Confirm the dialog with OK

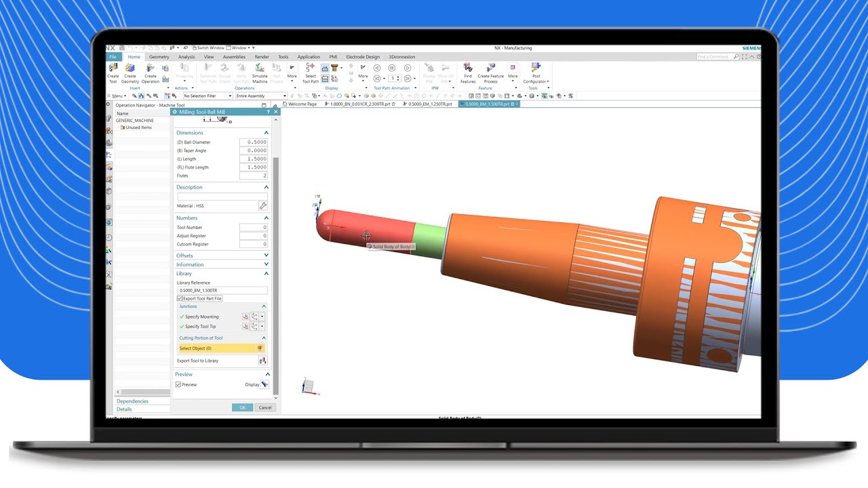point(243,407)
